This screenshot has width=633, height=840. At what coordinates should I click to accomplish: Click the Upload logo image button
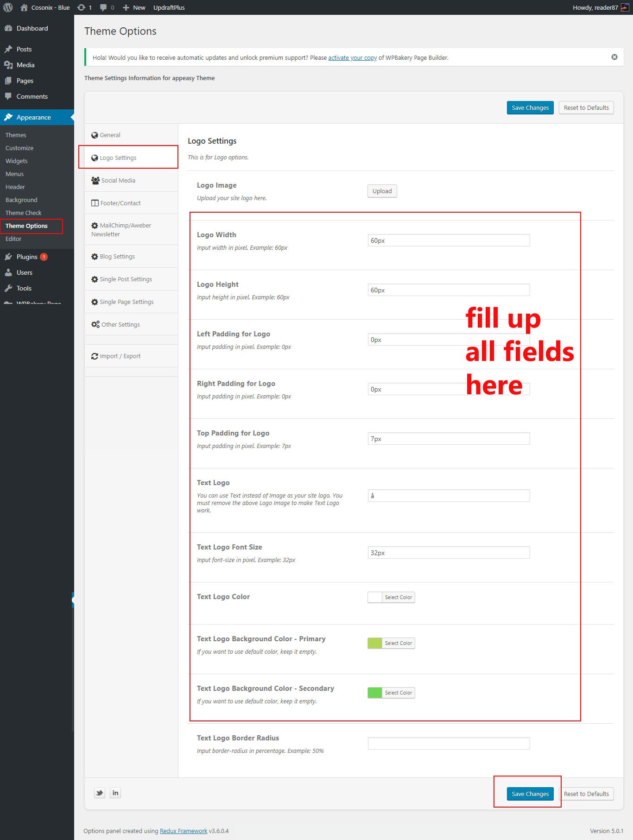coord(382,191)
